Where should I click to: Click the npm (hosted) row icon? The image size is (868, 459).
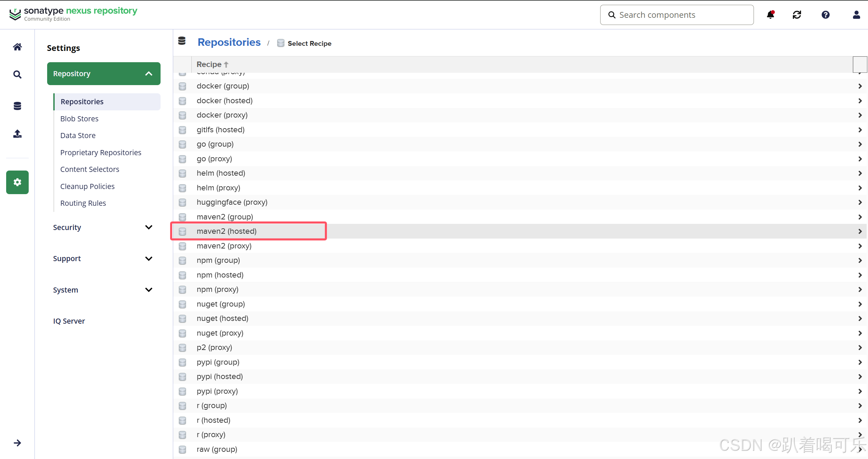[x=182, y=275]
